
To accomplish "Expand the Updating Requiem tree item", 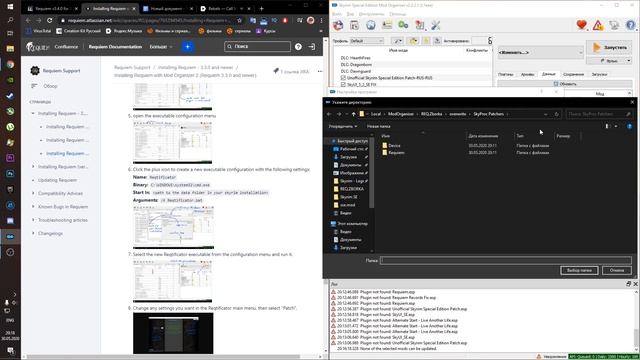I will [x=33, y=180].
